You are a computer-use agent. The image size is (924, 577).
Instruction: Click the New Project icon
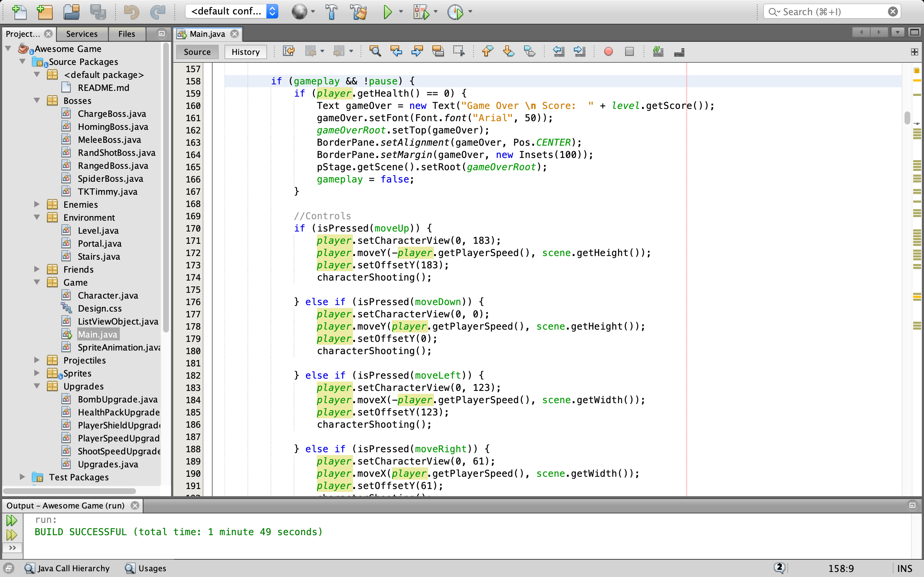click(45, 12)
